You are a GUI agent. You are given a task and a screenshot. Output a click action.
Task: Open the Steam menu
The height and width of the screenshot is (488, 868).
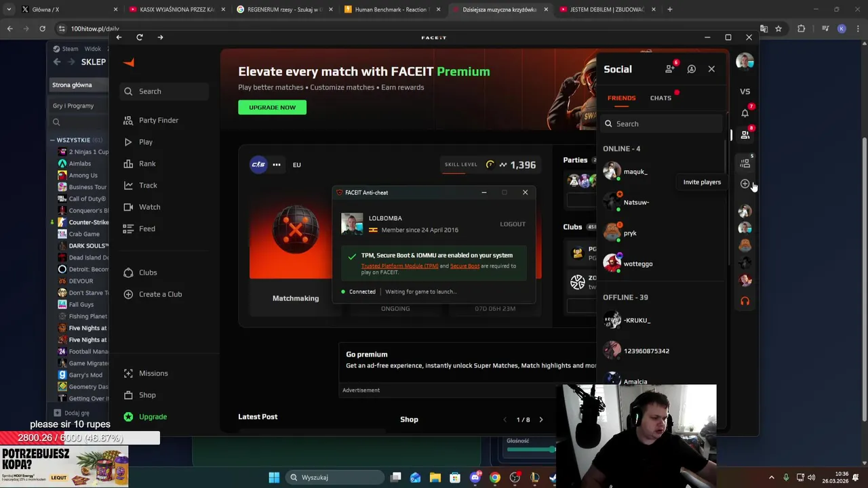[x=66, y=49]
